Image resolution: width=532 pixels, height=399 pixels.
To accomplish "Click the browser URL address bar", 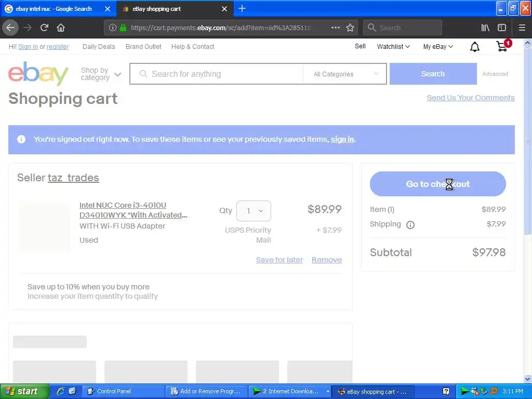I will (220, 28).
